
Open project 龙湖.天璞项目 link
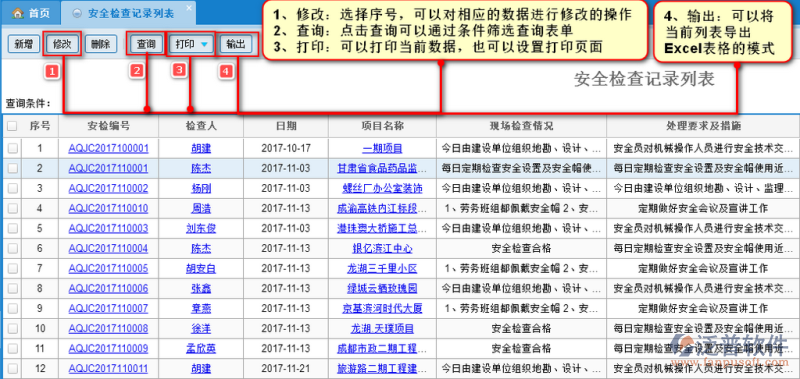coord(383,329)
